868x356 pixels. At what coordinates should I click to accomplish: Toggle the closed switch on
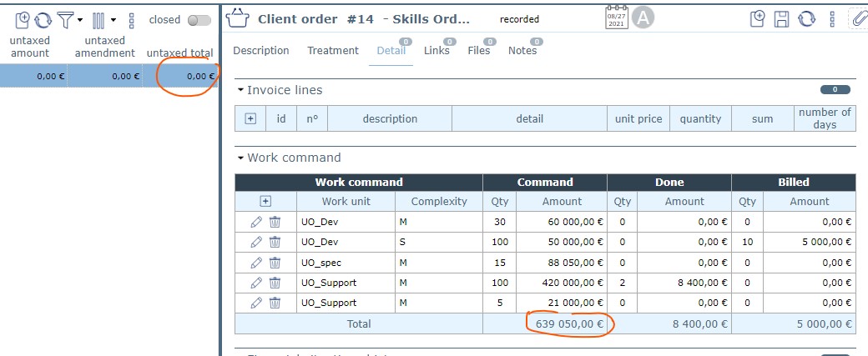click(199, 20)
